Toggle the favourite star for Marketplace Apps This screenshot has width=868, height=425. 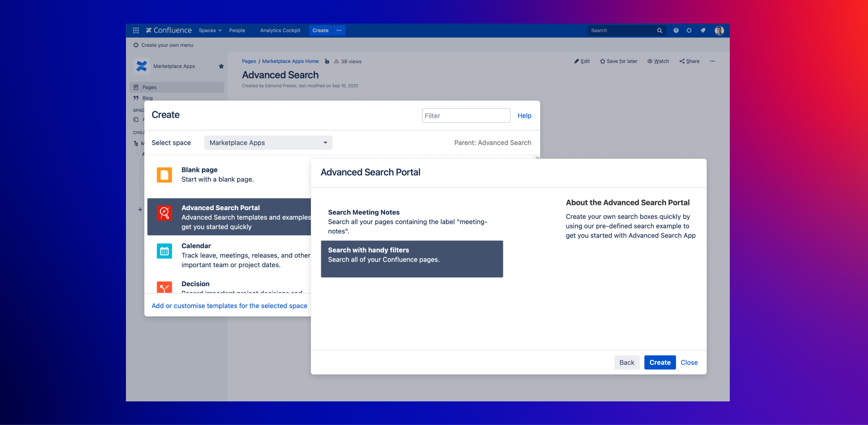[x=221, y=66]
